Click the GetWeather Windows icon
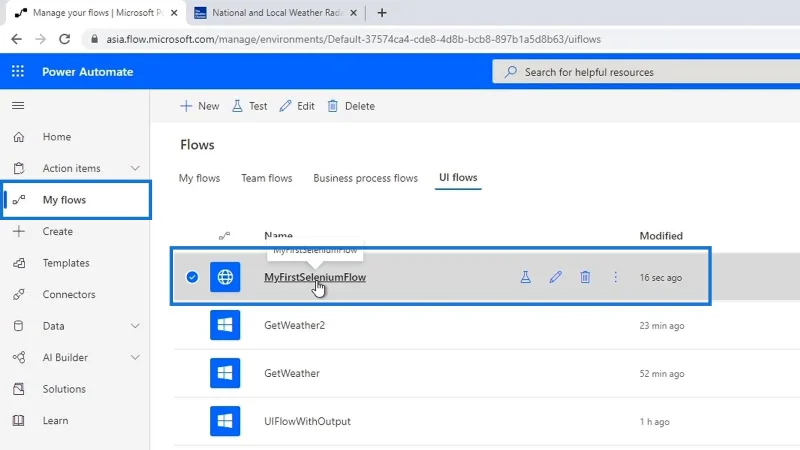 pos(225,373)
